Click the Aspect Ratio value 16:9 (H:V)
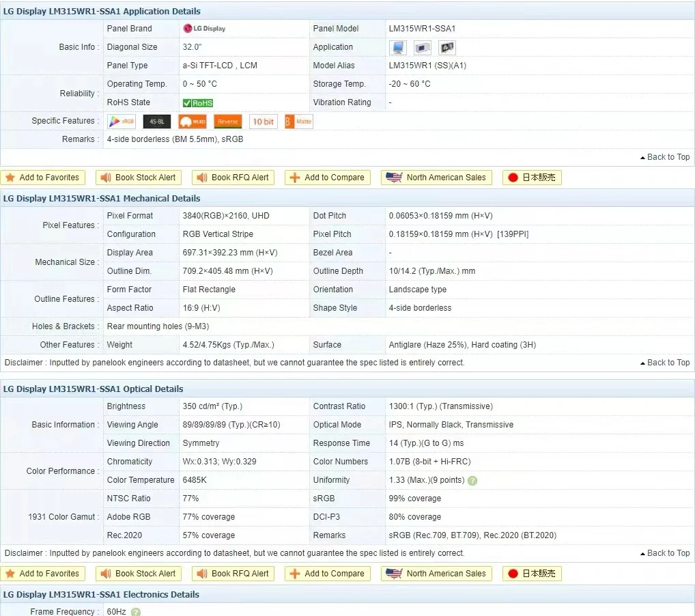The image size is (695, 616). pos(201,308)
